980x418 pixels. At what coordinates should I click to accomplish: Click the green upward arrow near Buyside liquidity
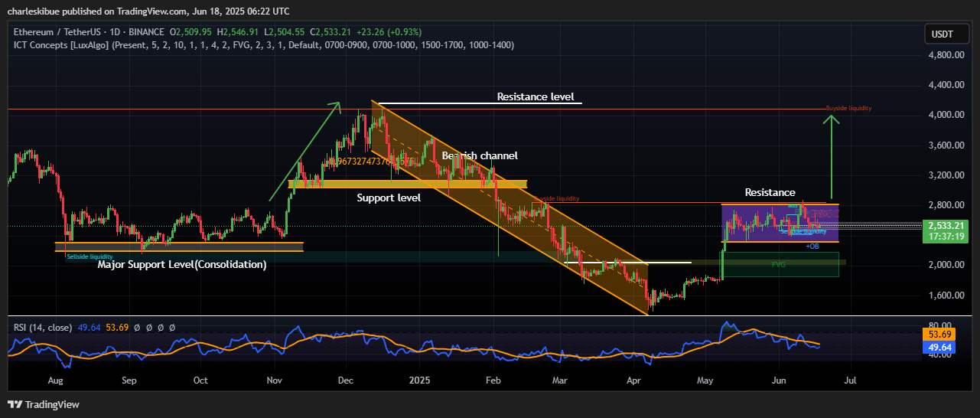(x=832, y=157)
